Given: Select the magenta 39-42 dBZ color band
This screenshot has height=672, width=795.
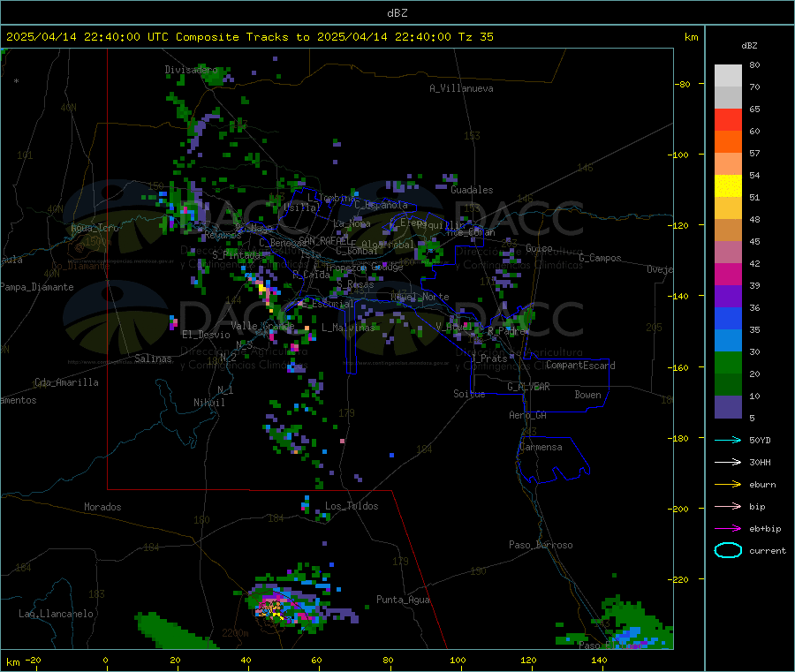Looking at the screenshot, I should 728,274.
